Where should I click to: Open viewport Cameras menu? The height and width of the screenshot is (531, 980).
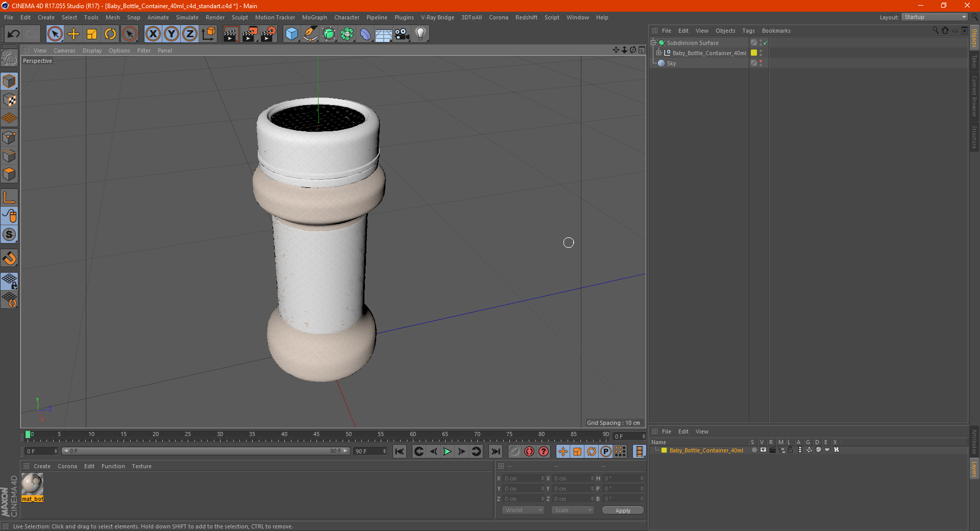point(64,51)
